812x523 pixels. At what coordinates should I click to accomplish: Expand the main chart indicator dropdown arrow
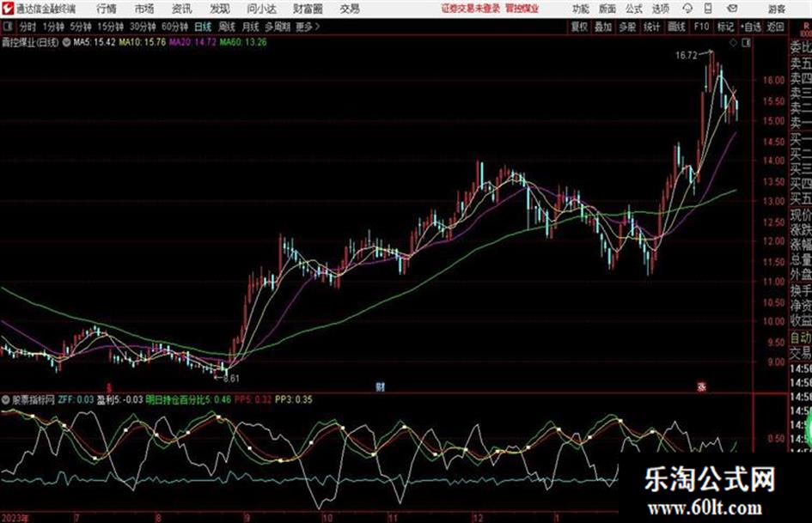click(66, 42)
